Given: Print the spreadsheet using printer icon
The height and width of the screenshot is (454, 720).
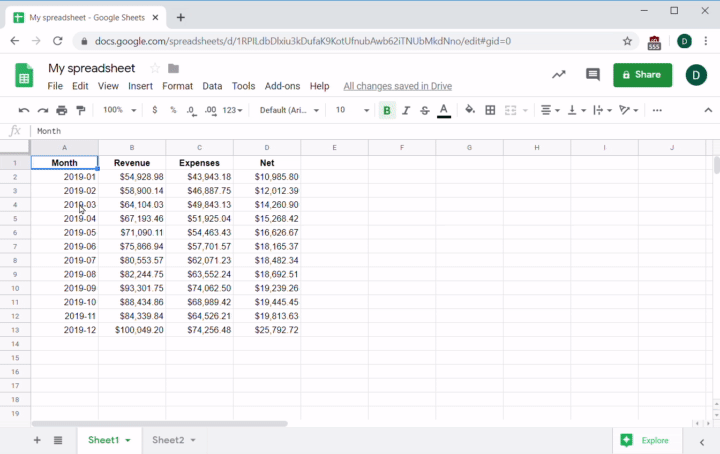Looking at the screenshot, I should pyautogui.click(x=62, y=110).
